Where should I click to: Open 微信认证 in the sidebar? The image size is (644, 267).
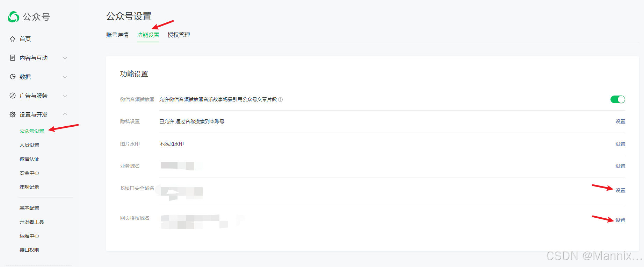point(29,159)
